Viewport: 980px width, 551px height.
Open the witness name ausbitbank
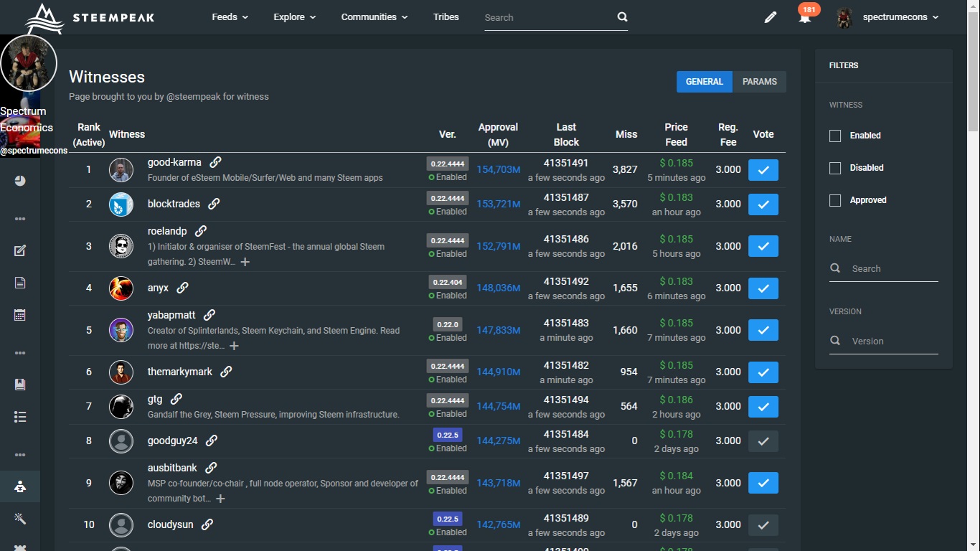pos(172,468)
